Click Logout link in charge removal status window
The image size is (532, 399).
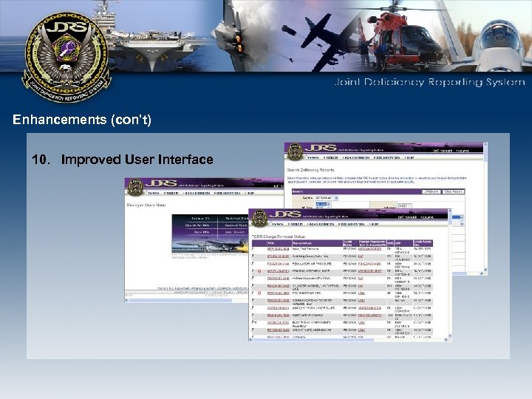426,217
